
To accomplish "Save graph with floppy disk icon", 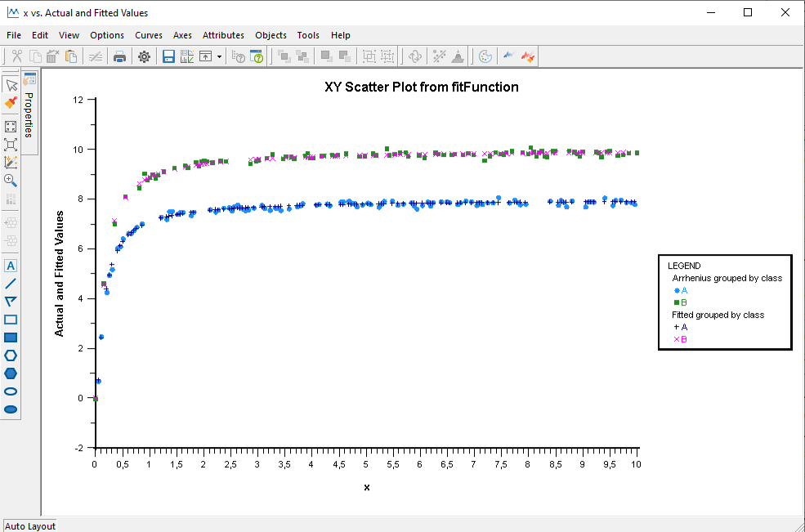I will pos(169,56).
